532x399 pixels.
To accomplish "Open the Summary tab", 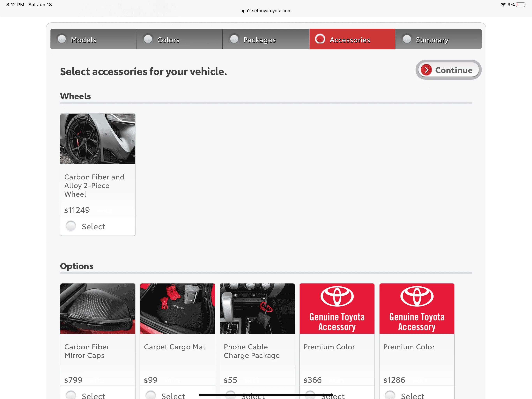I will 439,39.
